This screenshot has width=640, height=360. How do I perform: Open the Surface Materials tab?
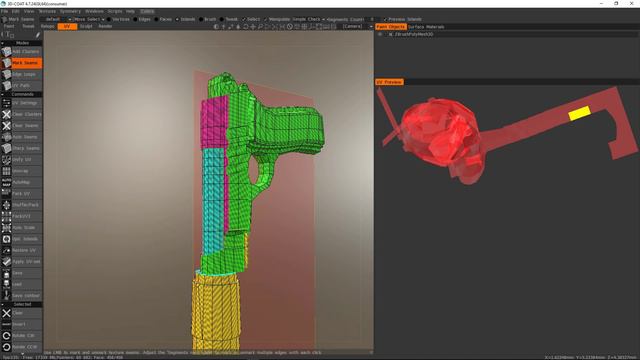pos(426,27)
